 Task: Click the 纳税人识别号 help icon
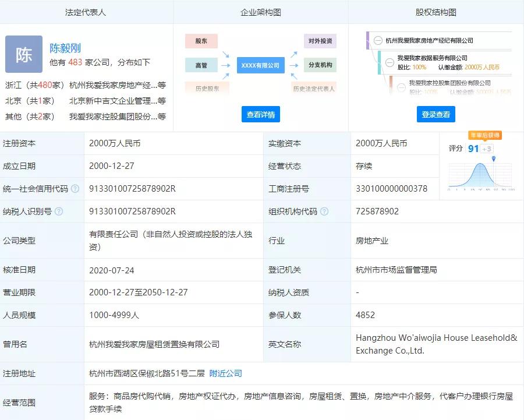coord(59,211)
